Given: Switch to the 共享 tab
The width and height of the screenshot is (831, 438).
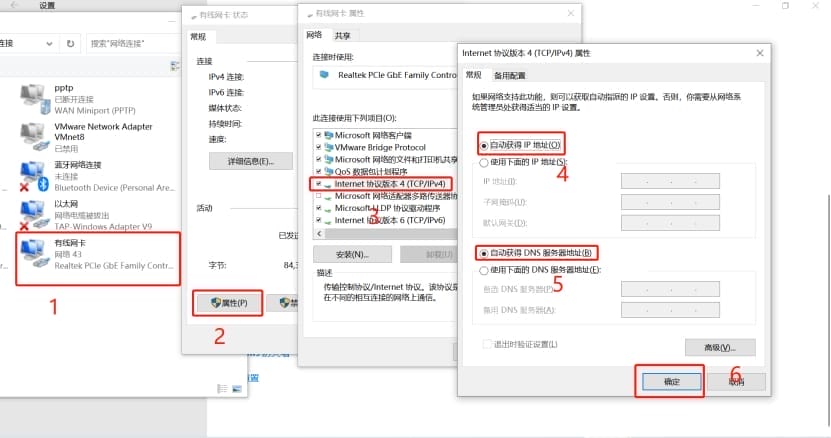Looking at the screenshot, I should click(x=342, y=36).
